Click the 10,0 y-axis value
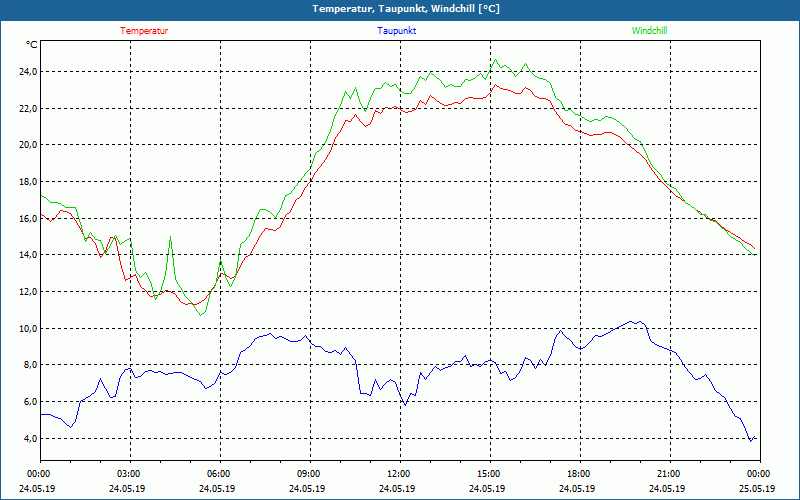This screenshot has height=500, width=800. tap(29, 329)
